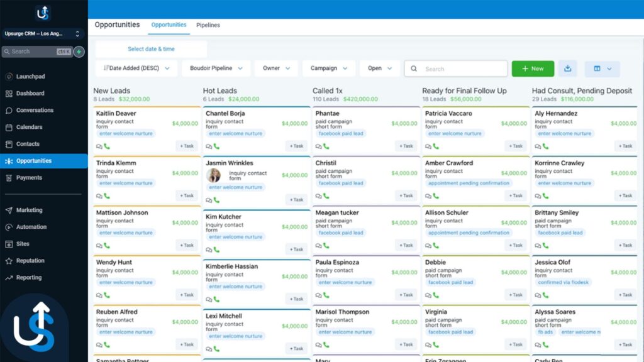Open Sites section
644x362 pixels.
click(23, 243)
